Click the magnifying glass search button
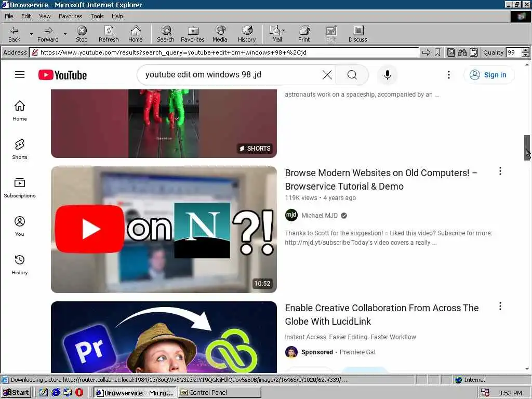The image size is (532, 399). pos(352,75)
